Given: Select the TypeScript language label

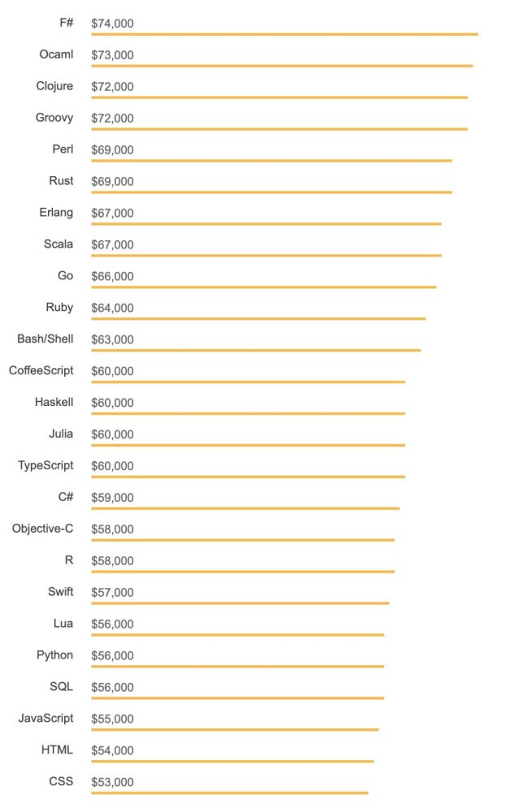Looking at the screenshot, I should [x=46, y=466].
